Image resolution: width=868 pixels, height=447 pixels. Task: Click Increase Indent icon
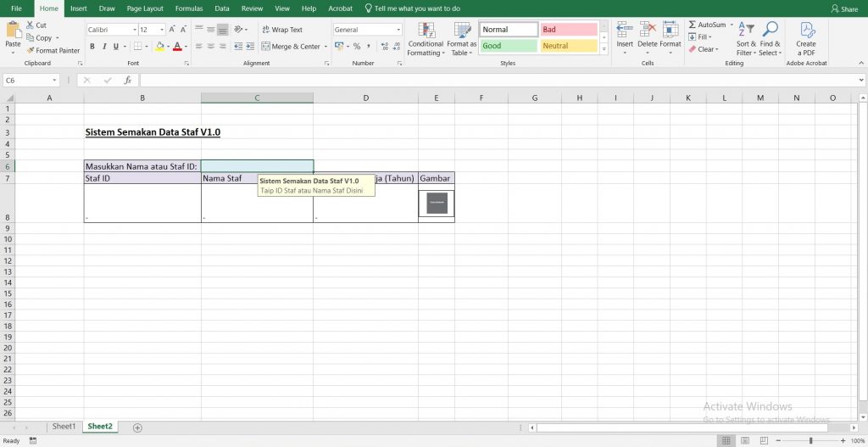tap(250, 47)
